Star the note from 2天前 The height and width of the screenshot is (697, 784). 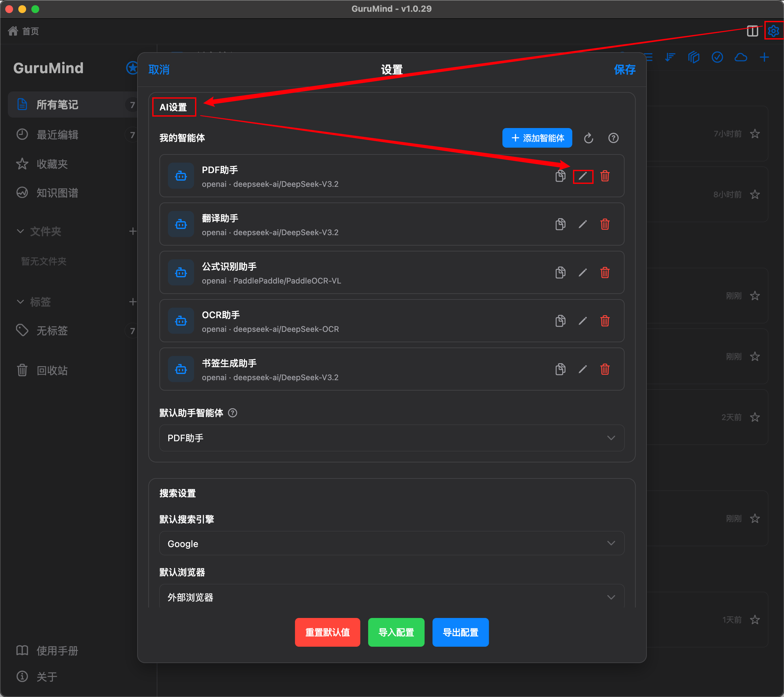755,417
